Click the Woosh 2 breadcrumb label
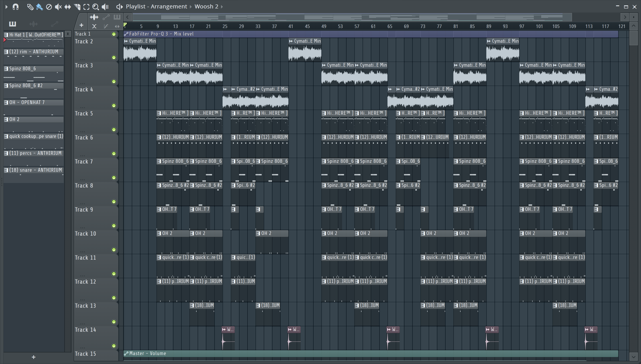The height and width of the screenshot is (364, 641). tap(206, 6)
